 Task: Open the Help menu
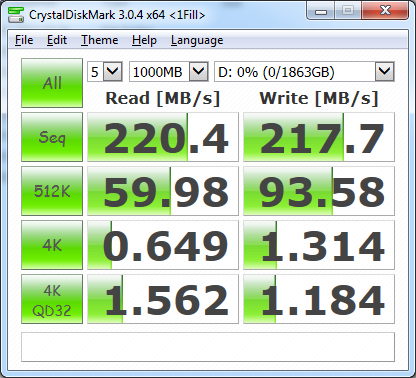pyautogui.click(x=144, y=40)
